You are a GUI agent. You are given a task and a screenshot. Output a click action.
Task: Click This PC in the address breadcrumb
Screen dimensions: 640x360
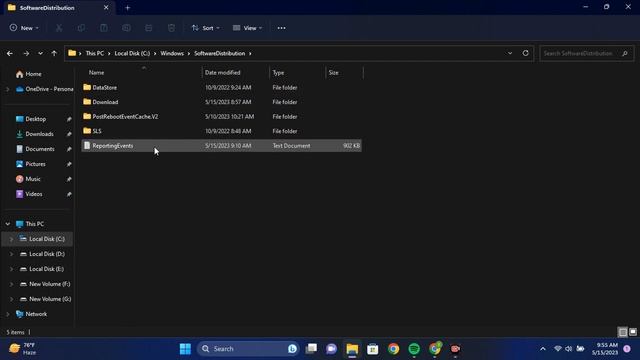[x=95, y=53]
